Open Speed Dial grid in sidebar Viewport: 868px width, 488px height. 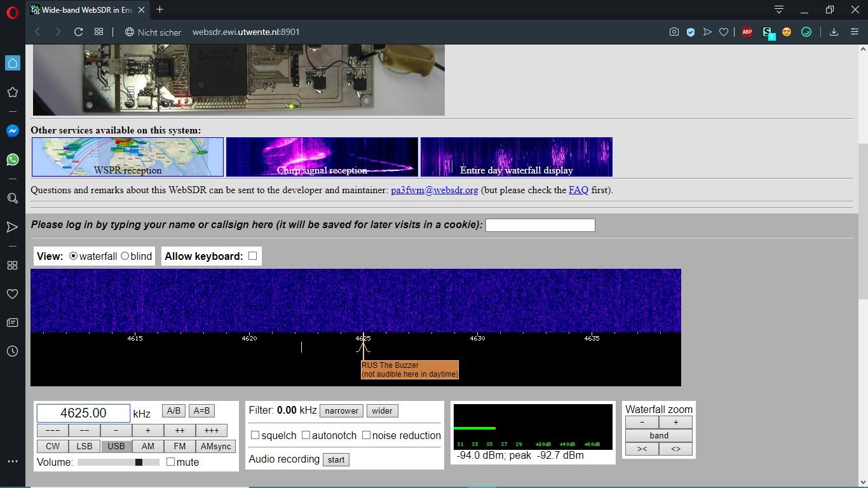coord(13,265)
